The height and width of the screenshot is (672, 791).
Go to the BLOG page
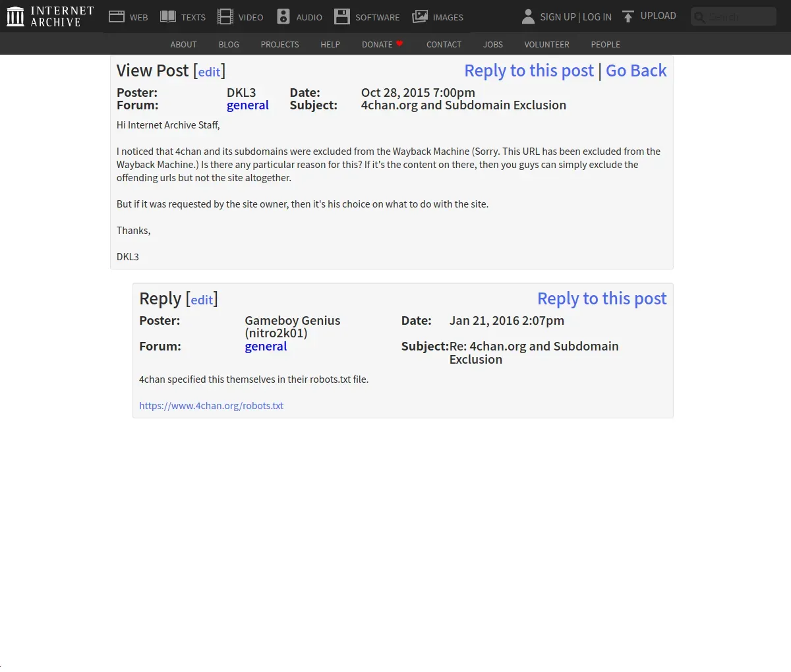(229, 44)
